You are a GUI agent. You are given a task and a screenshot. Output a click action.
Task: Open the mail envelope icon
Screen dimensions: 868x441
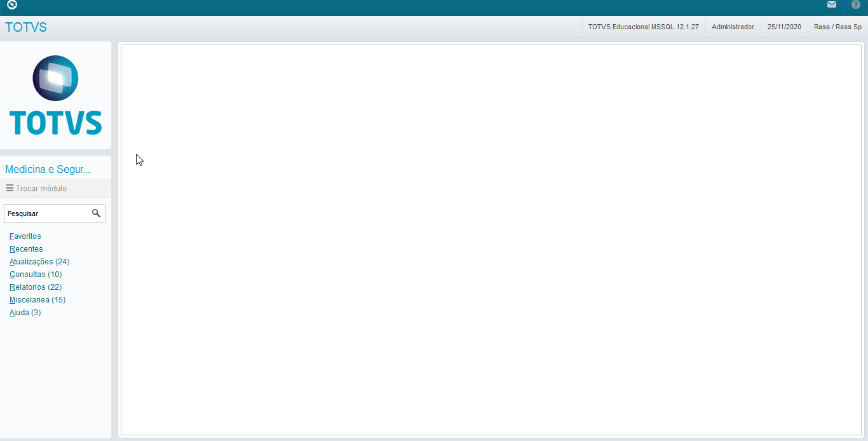[832, 4]
